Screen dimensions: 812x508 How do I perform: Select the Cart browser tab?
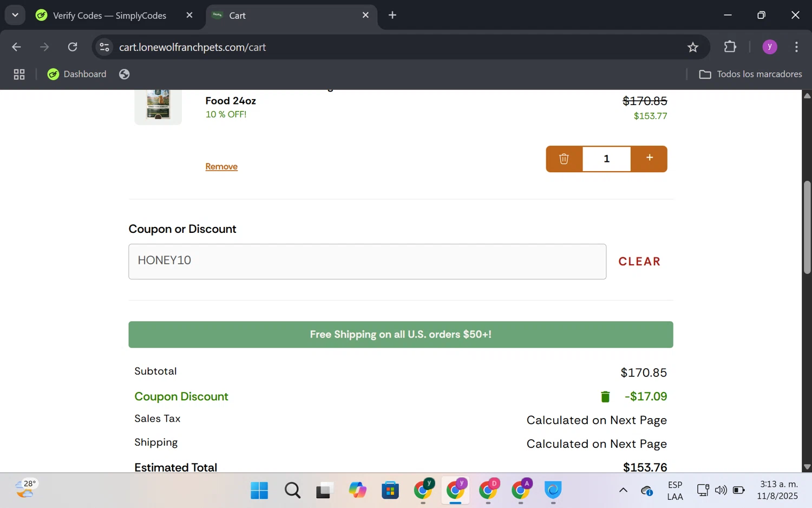pos(292,15)
